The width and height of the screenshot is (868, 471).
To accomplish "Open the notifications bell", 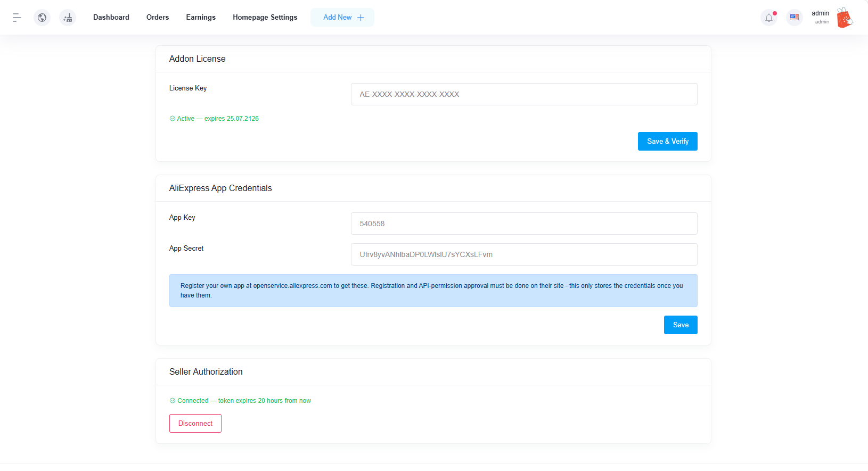I will [769, 18].
